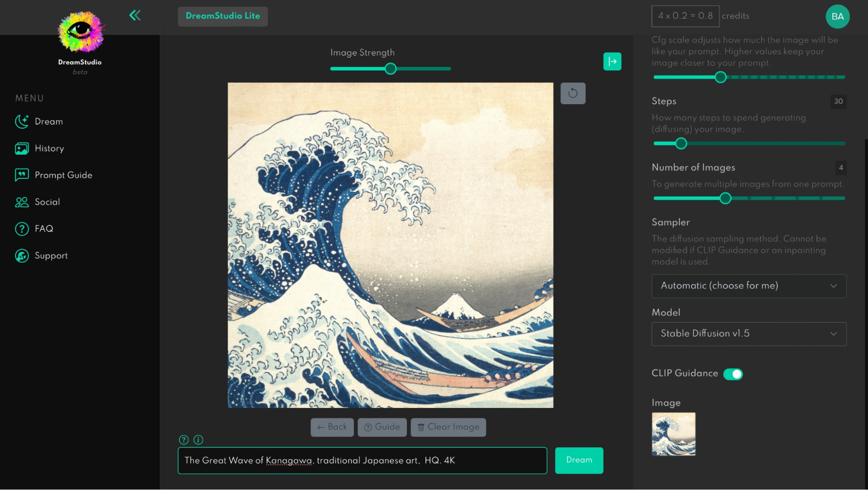This screenshot has width=868, height=490.
Task: Click the credits calculation box
Action: [685, 16]
